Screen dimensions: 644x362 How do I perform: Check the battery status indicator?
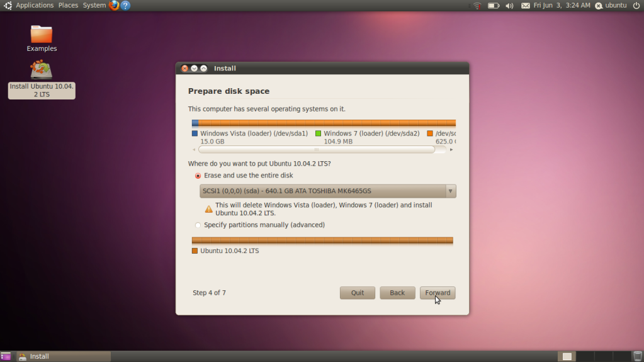[494, 6]
